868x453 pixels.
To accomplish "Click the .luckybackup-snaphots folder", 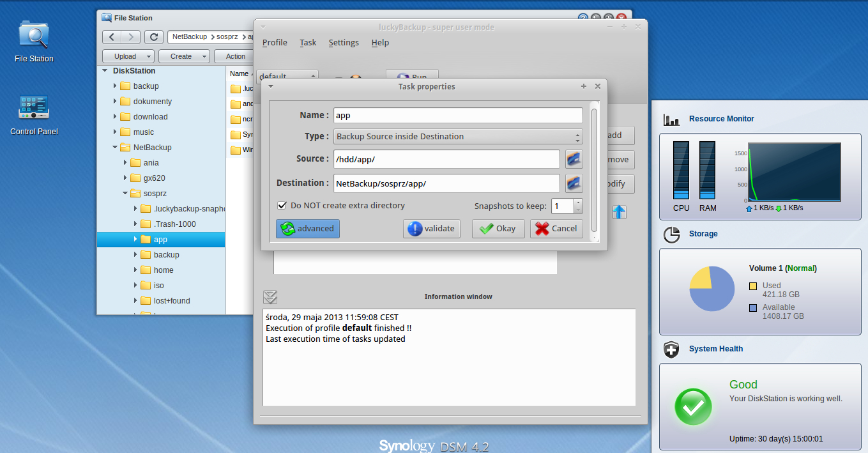I will click(182, 209).
